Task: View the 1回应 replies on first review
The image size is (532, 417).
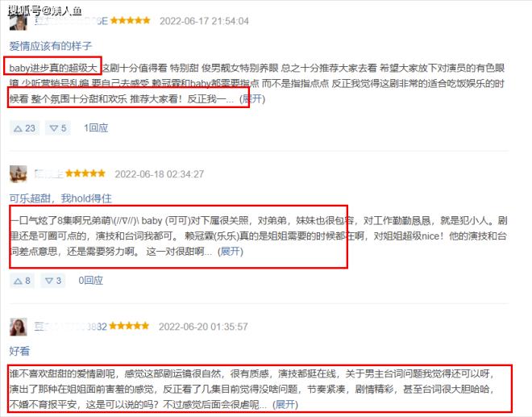Action: 96,128
